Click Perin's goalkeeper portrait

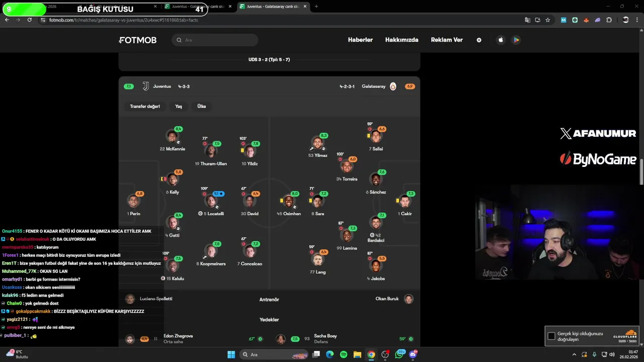[133, 202]
